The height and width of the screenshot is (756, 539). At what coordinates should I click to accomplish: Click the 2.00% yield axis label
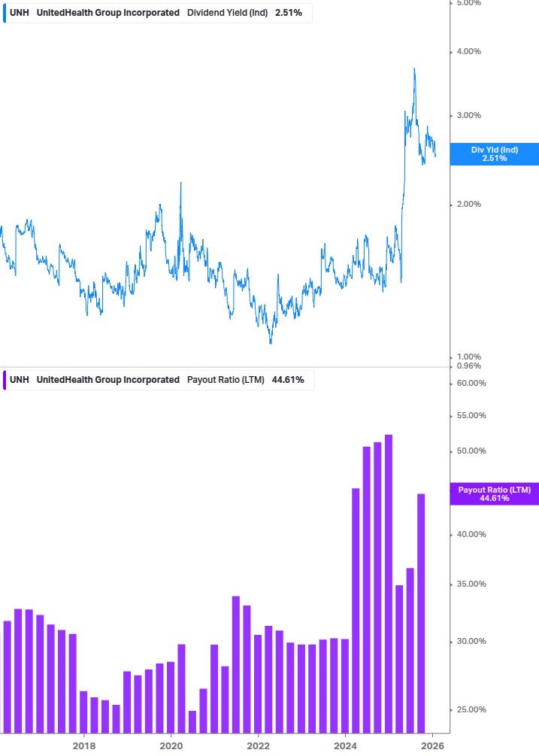pos(468,205)
